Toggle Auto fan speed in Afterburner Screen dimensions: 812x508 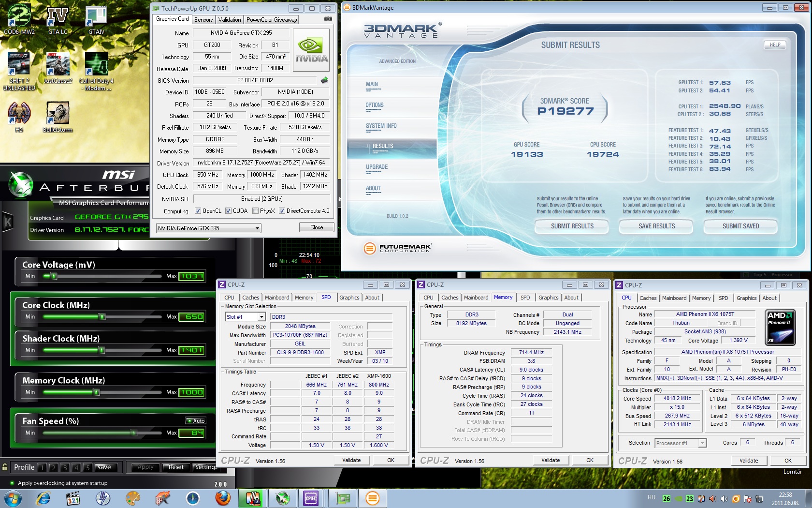196,421
